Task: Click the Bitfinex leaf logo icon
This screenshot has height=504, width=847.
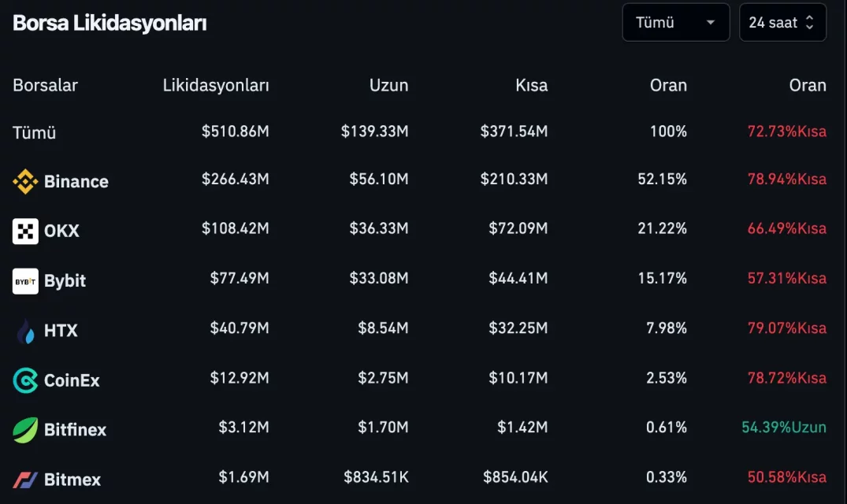Action: tap(25, 430)
